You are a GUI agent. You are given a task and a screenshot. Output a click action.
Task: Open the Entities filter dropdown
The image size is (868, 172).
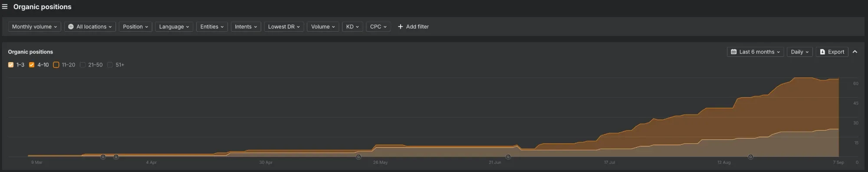(x=212, y=26)
